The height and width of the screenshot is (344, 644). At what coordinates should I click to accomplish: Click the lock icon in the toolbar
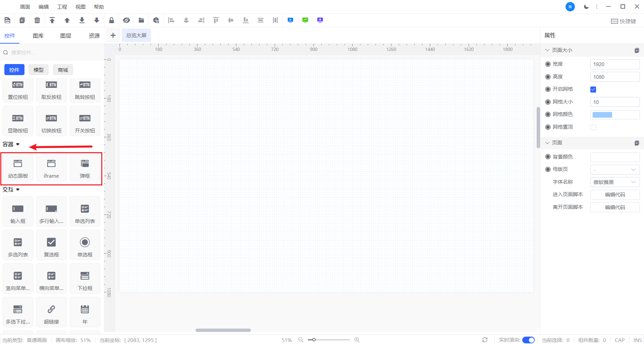[x=111, y=20]
